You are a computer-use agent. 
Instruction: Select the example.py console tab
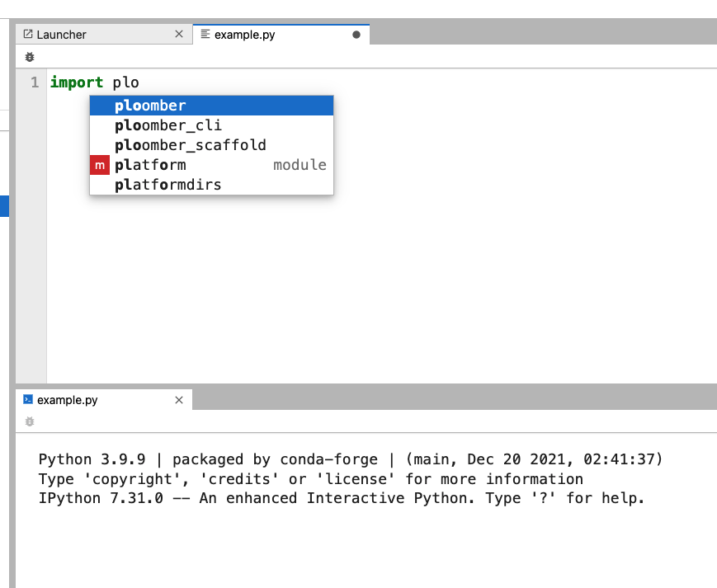[104, 400]
